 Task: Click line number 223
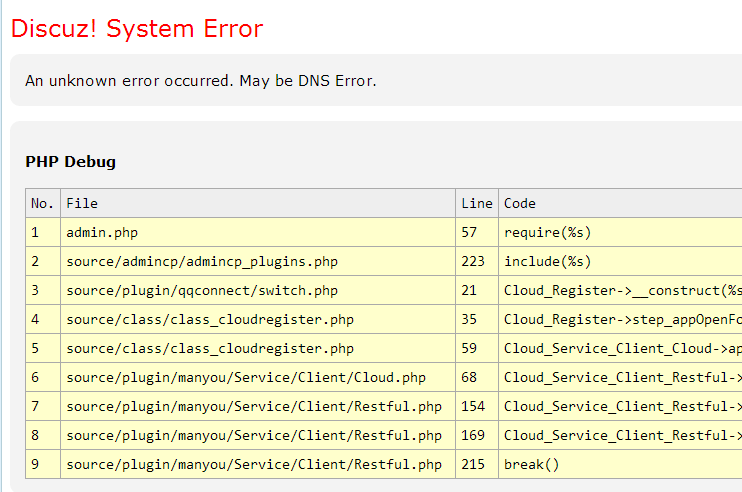(477, 261)
